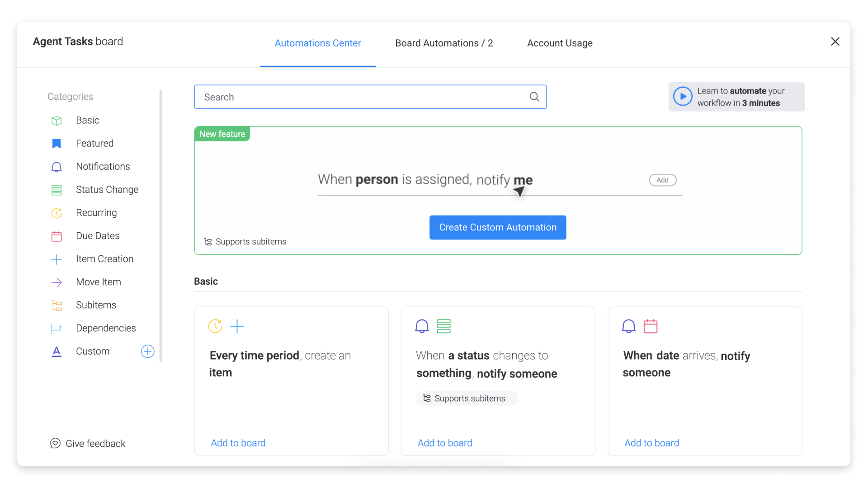Click the magnifier icon in search box
This screenshot has width=868, height=488.
coord(534,97)
